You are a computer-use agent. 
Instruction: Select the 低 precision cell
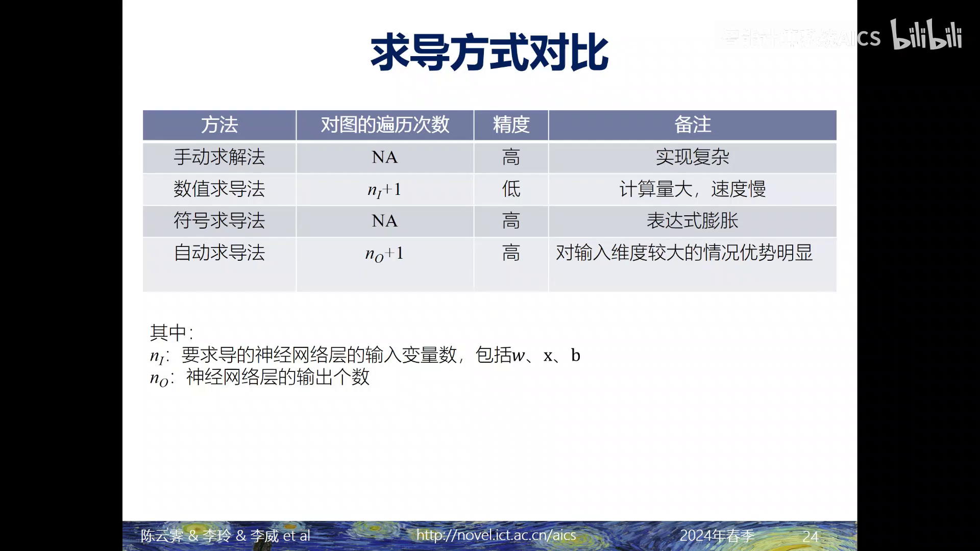pos(511,189)
